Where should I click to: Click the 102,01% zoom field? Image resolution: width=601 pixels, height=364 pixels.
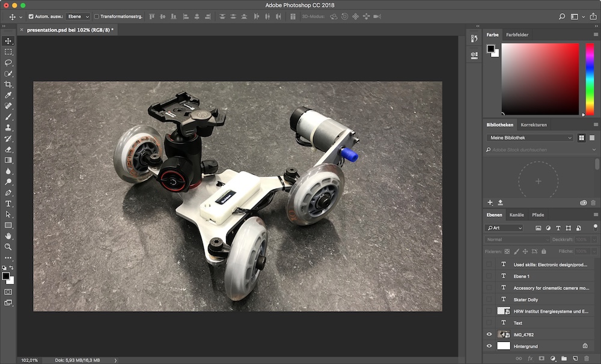coord(29,360)
